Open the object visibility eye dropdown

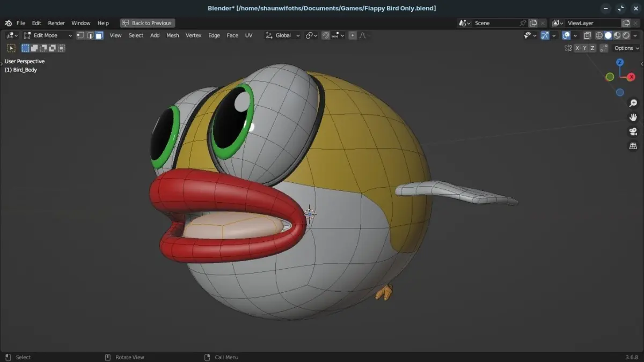[530, 35]
